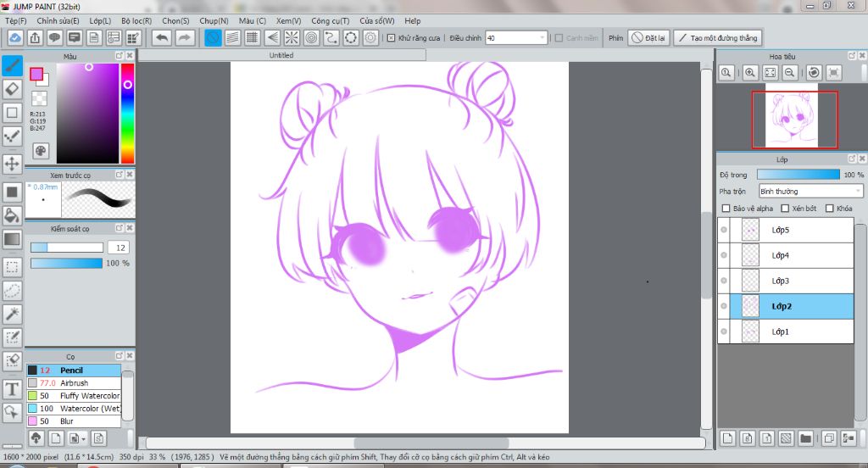Click the foreground purple color swatch
This screenshot has height=468, width=868.
[x=36, y=75]
